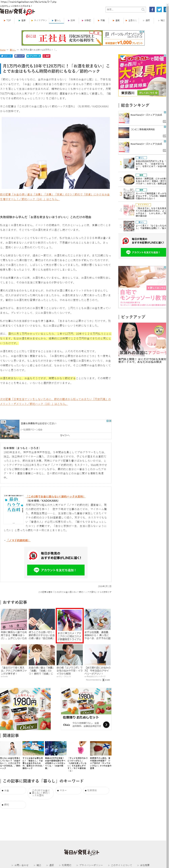Open the 尿漏れ pickup article image
This screenshot has height=868, width=169.
coord(143,339)
